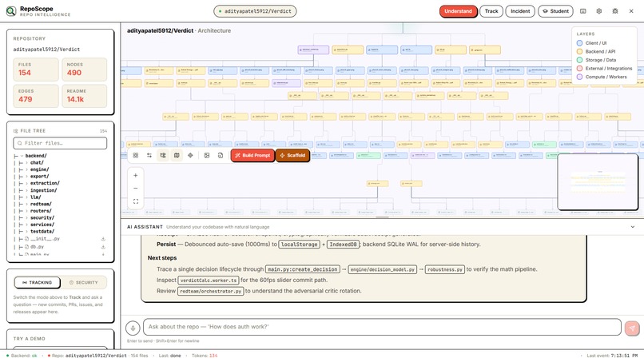Toggle Storage / Data layer in legend
The image size is (644, 362).
coord(596,60)
